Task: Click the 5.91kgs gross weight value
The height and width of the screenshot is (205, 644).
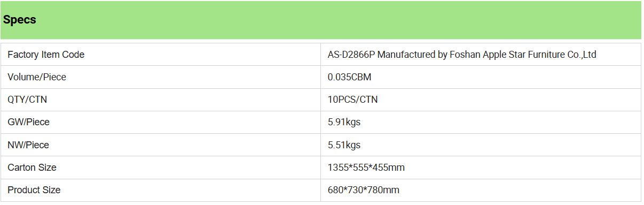Action: pos(344,122)
